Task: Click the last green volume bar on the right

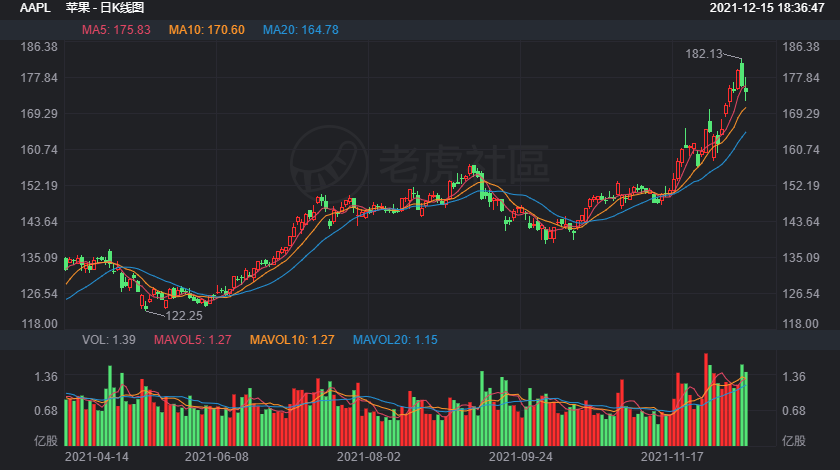Action: click(x=746, y=409)
